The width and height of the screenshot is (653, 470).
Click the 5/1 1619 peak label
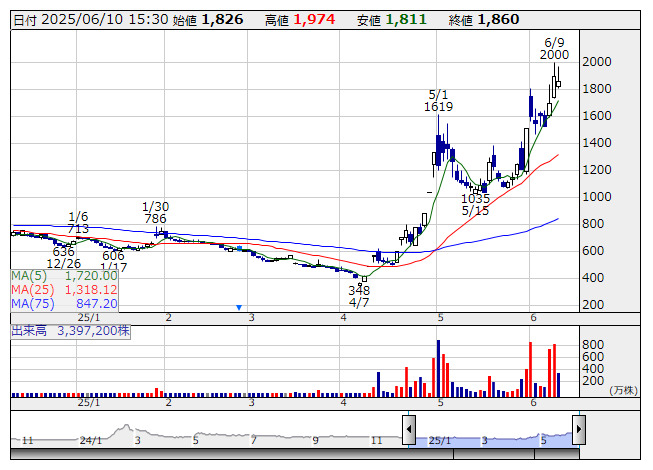[438, 99]
